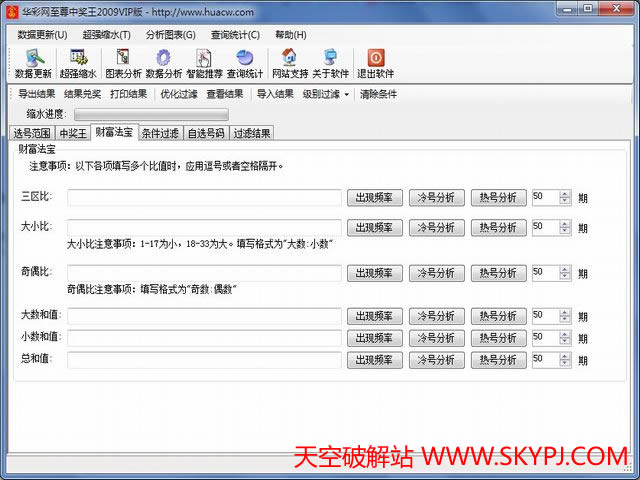Open the 关于软件 info icon

329,64
